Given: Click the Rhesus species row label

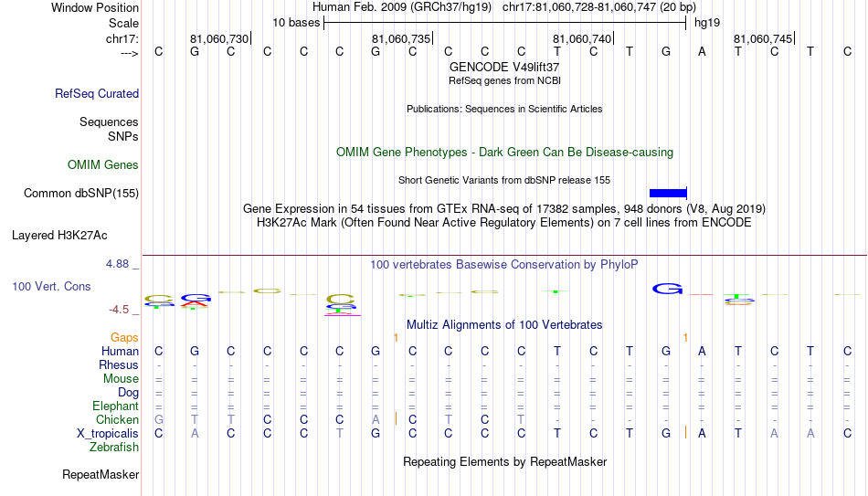Looking at the screenshot, I should pyautogui.click(x=119, y=364).
